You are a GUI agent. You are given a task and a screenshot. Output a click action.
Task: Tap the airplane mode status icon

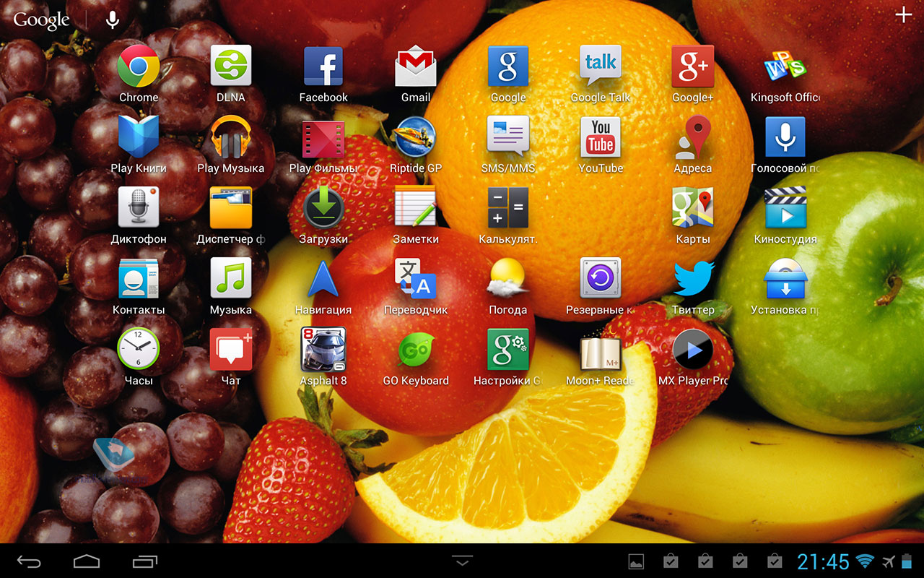pyautogui.click(x=888, y=561)
